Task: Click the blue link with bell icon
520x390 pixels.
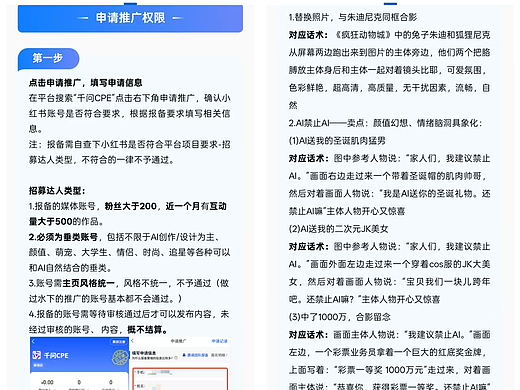Action: 195,355
